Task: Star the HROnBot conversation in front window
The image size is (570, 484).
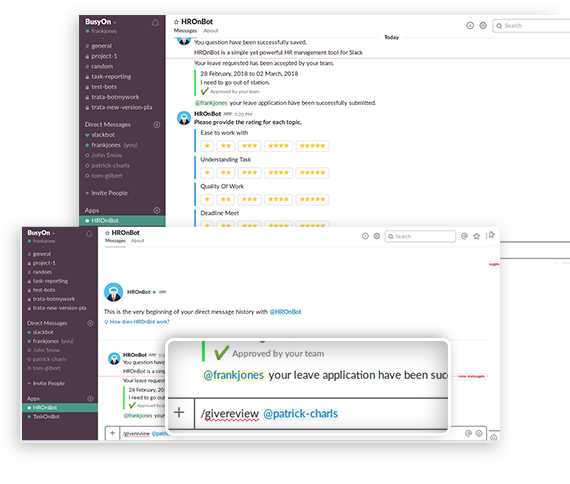Action: [107, 233]
